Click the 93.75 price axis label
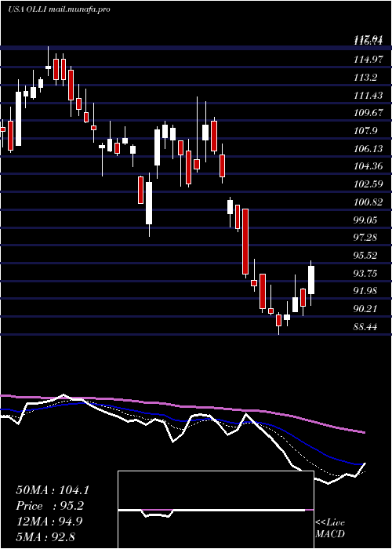The height and width of the screenshot is (549, 392). tap(365, 274)
